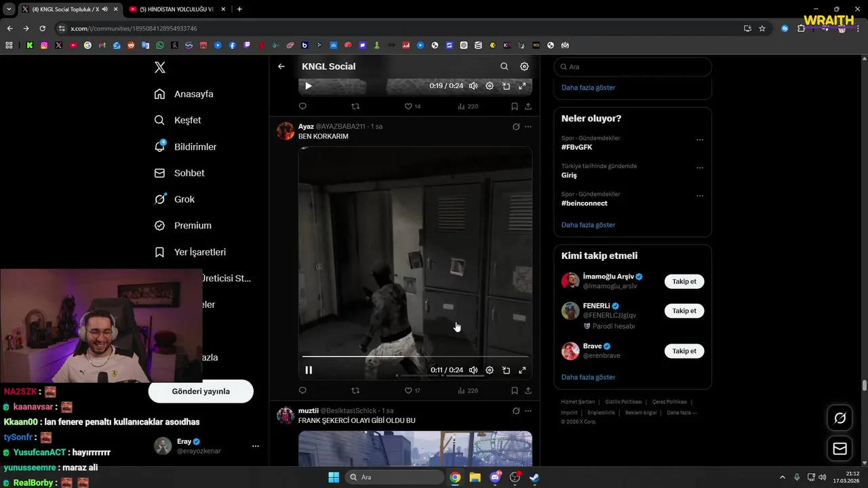Open #FBvGFK trending topic

[x=577, y=147]
